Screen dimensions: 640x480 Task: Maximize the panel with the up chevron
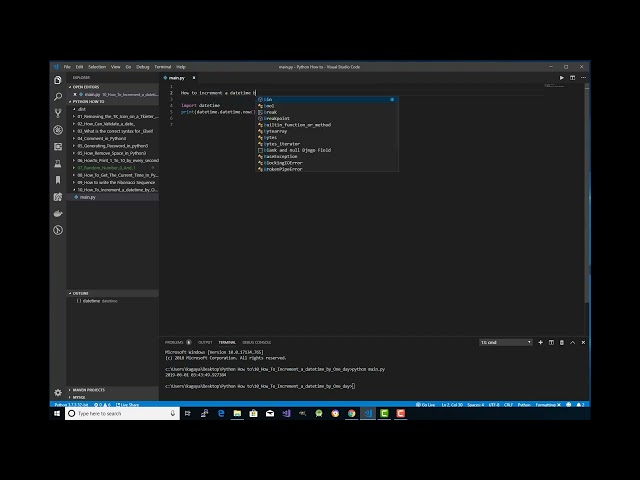pyautogui.click(x=573, y=342)
